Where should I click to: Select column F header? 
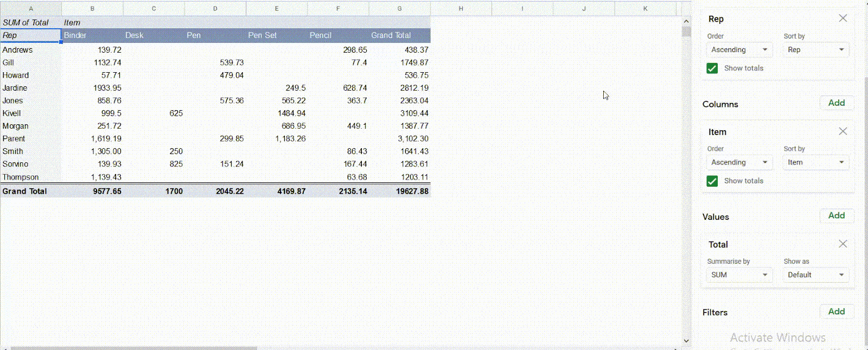pyautogui.click(x=338, y=9)
